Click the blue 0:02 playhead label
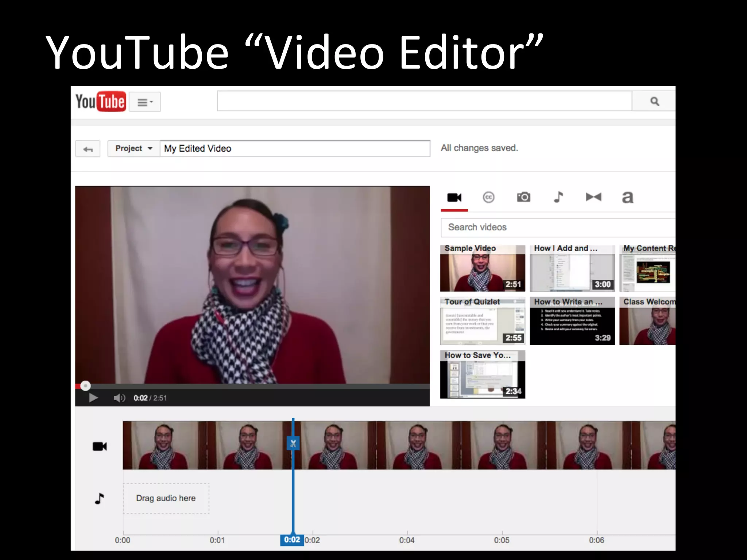 (x=292, y=540)
